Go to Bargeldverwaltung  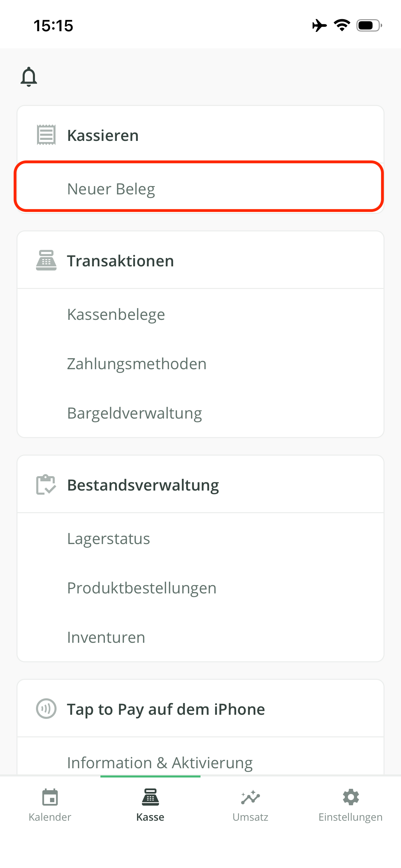[200, 413]
